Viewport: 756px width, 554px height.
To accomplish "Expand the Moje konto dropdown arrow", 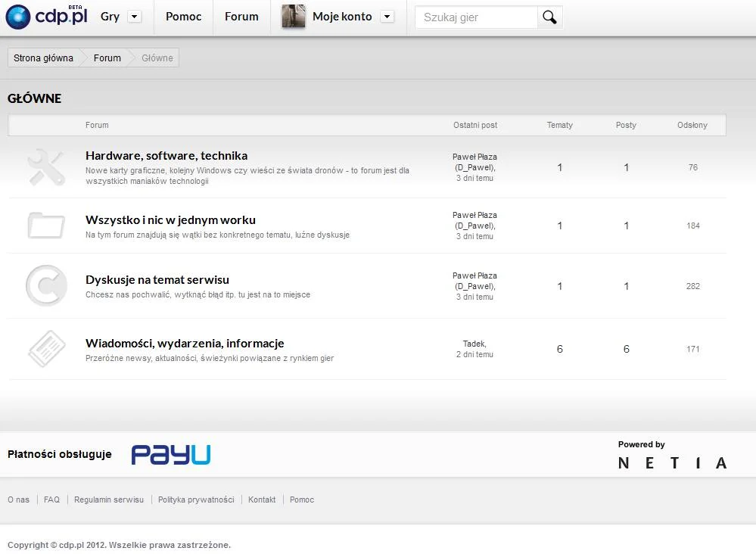I will (387, 17).
